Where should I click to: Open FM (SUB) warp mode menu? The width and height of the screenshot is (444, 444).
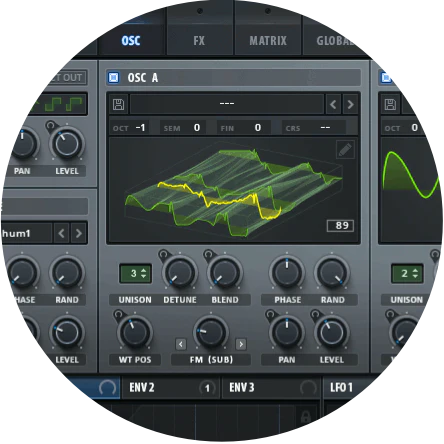click(211, 360)
